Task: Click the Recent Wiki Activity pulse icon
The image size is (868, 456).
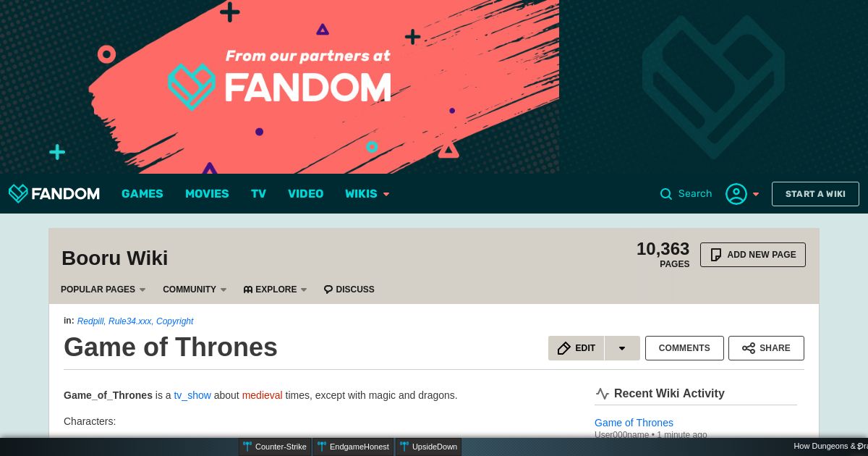Action: [603, 394]
